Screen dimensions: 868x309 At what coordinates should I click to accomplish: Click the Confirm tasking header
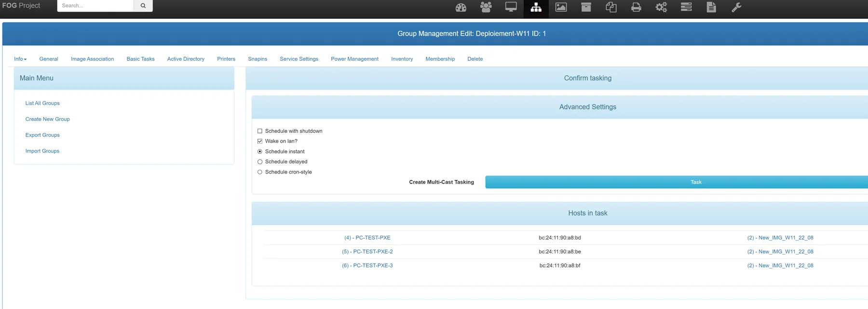point(557,78)
